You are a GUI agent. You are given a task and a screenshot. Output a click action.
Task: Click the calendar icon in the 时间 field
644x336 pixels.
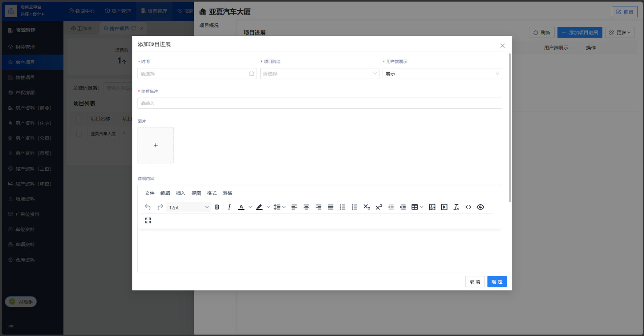click(x=252, y=74)
